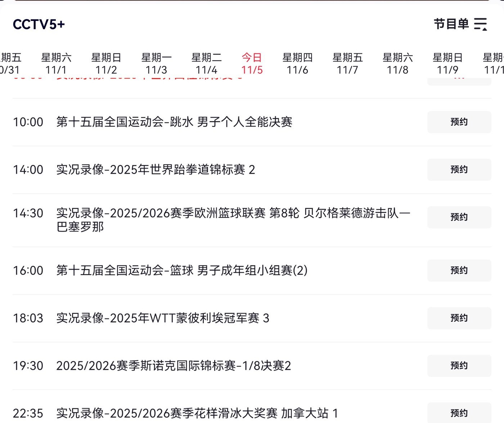Switch to 星期日 11/2 schedule
Viewport: 504px width, 423px height.
106,63
